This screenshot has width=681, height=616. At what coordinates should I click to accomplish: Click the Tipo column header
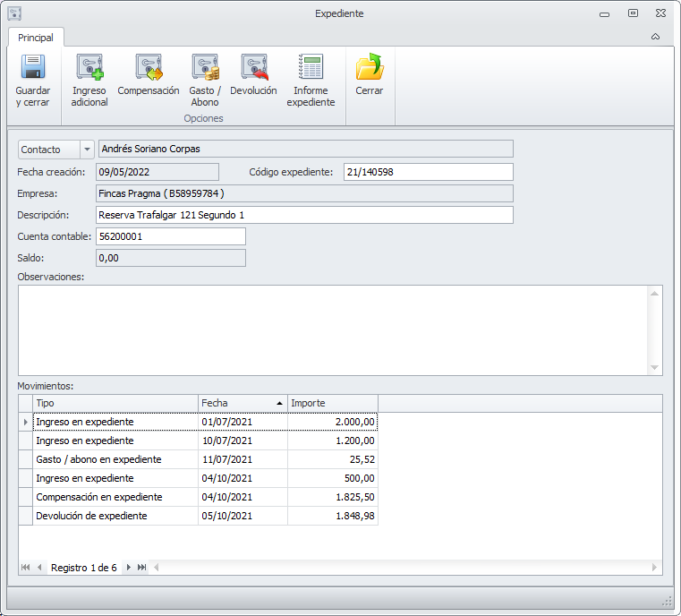point(115,403)
